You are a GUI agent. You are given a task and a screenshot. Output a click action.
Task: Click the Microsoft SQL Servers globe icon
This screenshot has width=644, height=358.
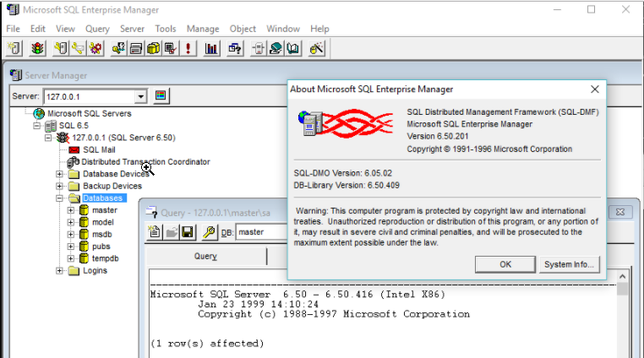coord(39,113)
